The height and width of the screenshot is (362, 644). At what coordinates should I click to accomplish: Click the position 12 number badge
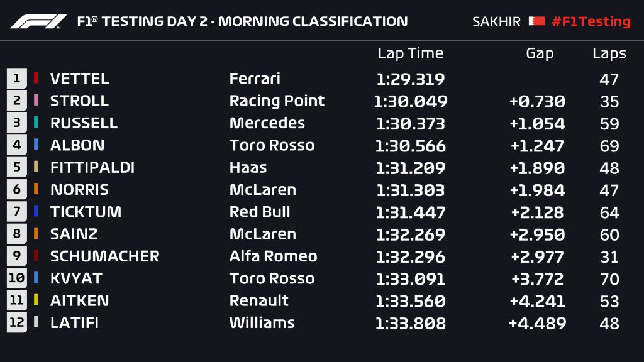[17, 322]
